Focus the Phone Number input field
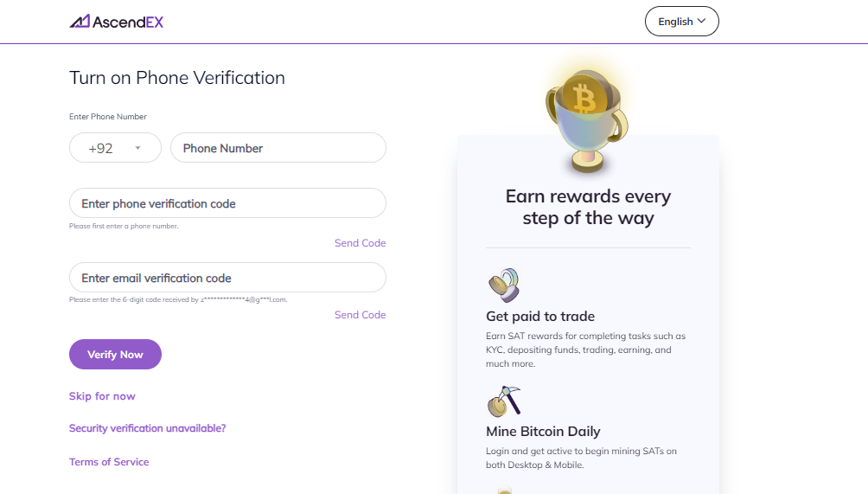The height and width of the screenshot is (494, 868). pyautogui.click(x=278, y=148)
